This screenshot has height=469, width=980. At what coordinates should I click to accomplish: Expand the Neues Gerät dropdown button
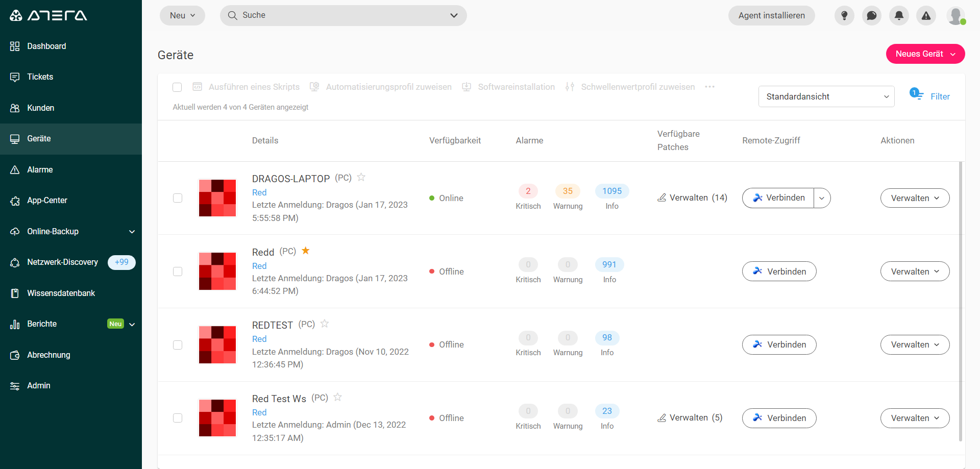click(925, 54)
